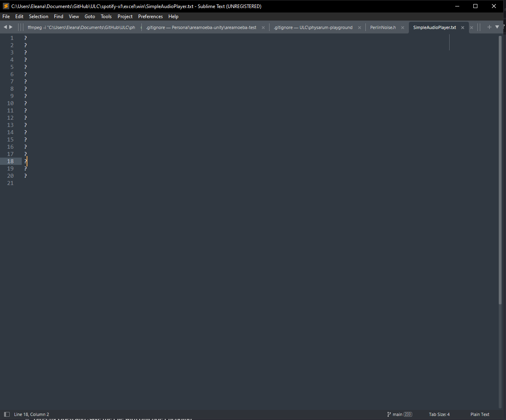Open the Tab Size: 4 selector
This screenshot has width=506, height=420.
[x=439, y=414]
